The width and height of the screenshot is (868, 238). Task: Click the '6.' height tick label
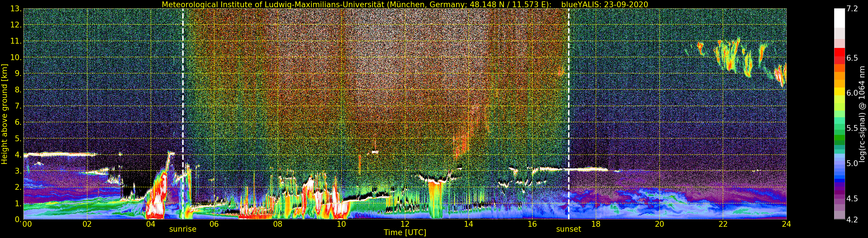coord(18,122)
